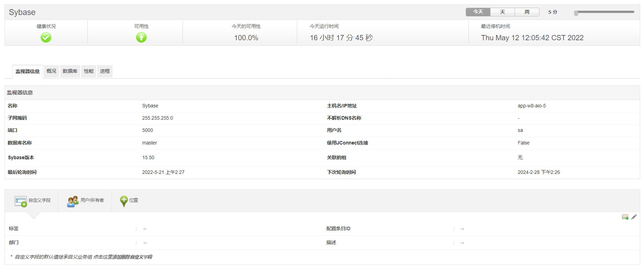Click the 最近停机时间 label
The height and width of the screenshot is (268, 644).
pos(495,26)
